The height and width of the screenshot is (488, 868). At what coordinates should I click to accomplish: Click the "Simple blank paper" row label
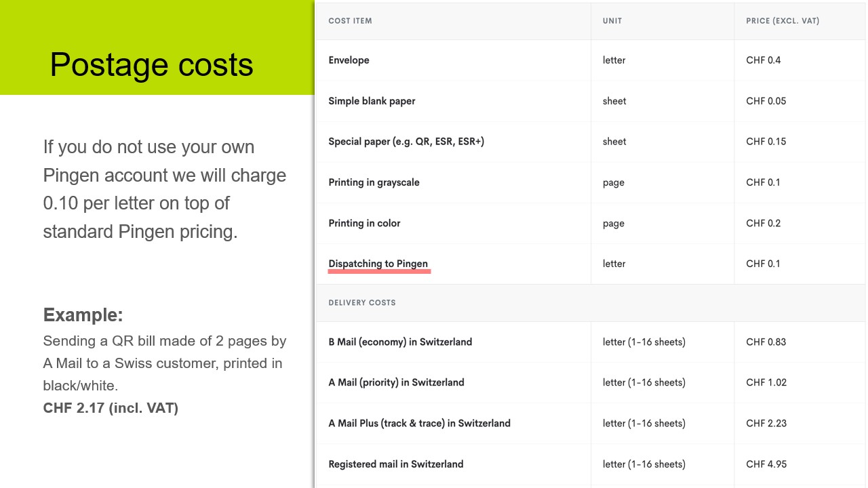point(372,101)
